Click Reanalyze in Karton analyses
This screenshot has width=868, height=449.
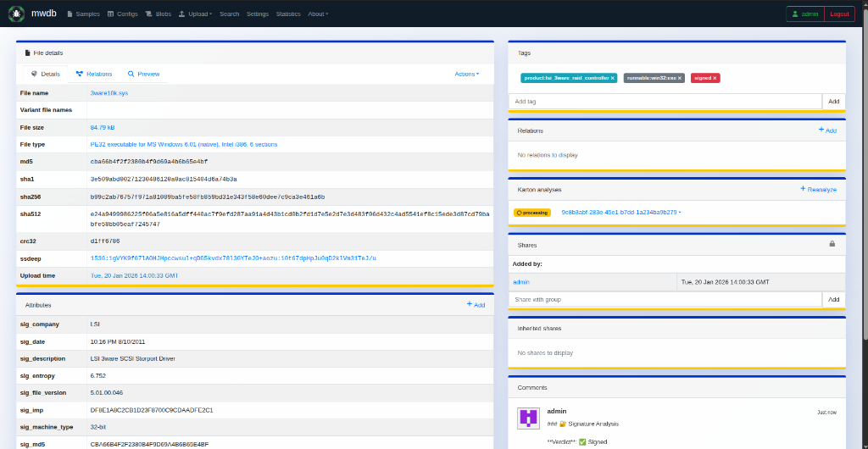pyautogui.click(x=818, y=190)
